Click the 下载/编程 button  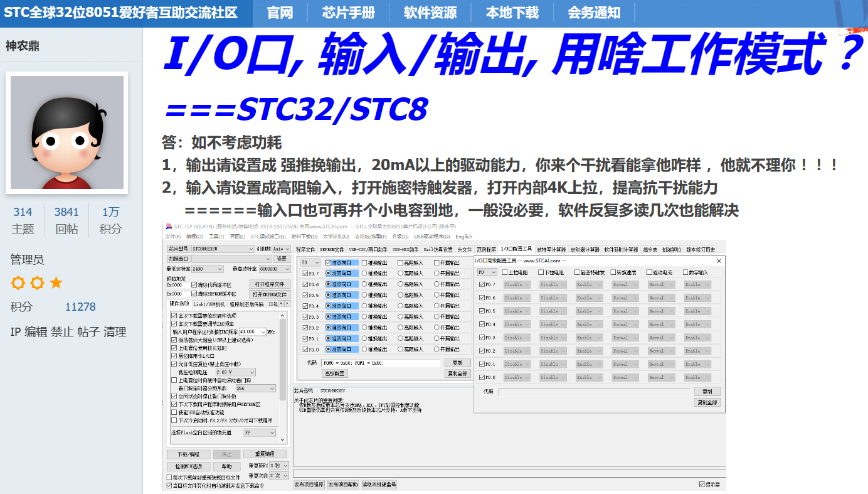(x=189, y=454)
